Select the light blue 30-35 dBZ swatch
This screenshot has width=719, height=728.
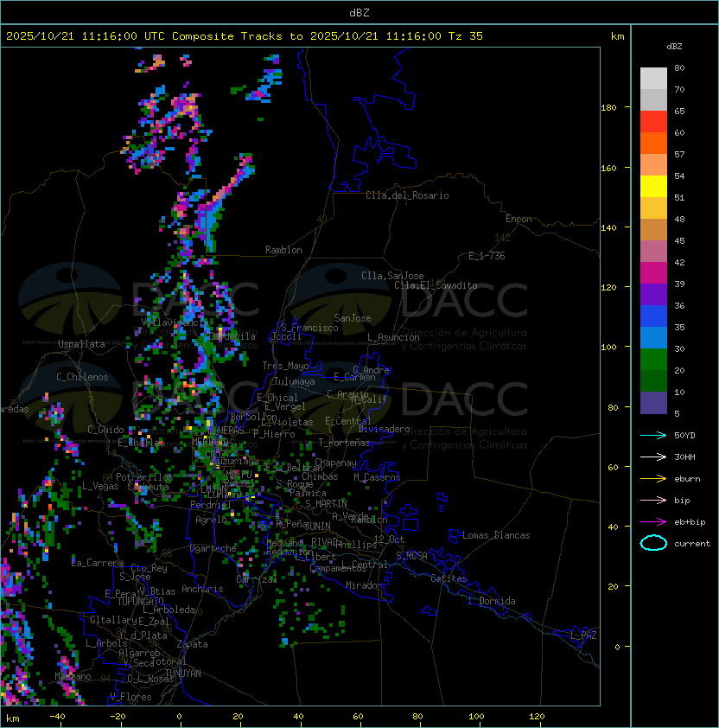coord(653,338)
